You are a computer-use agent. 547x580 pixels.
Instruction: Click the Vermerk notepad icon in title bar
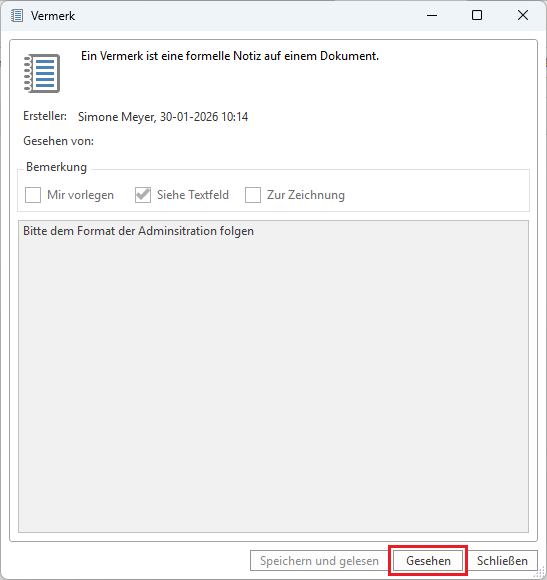coord(17,16)
